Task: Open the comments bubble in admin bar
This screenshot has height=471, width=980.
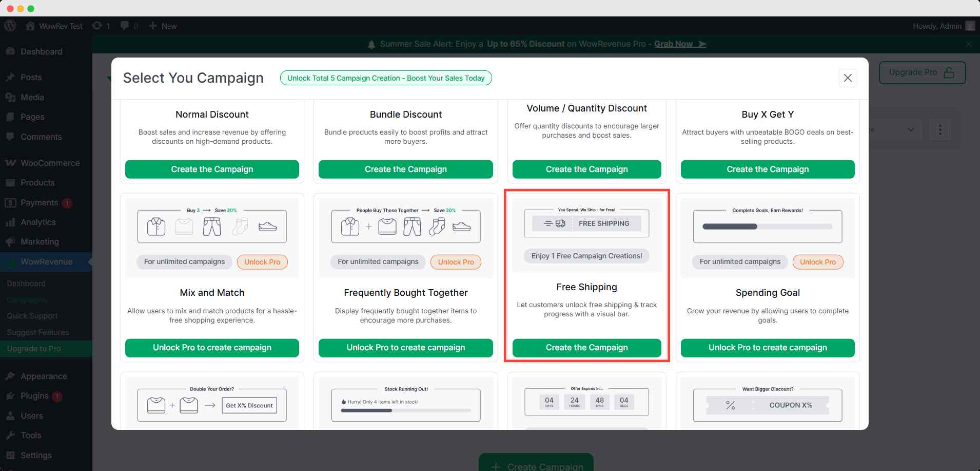Action: pyautogui.click(x=124, y=26)
